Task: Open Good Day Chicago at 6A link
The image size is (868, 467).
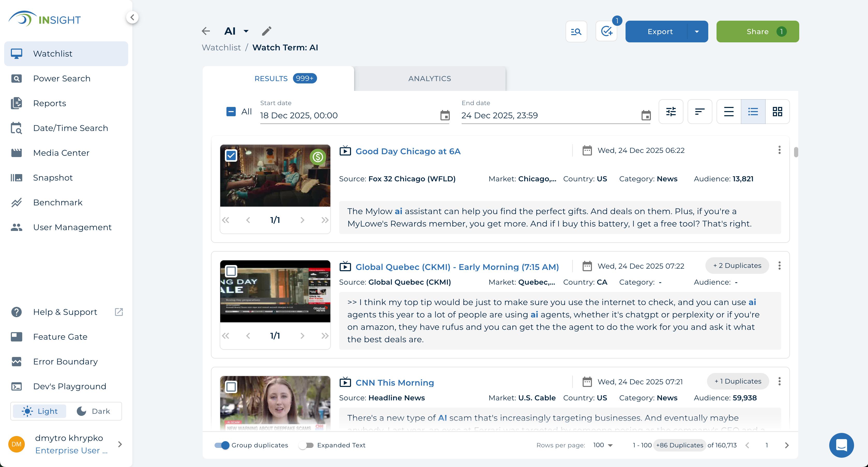Action: point(408,152)
